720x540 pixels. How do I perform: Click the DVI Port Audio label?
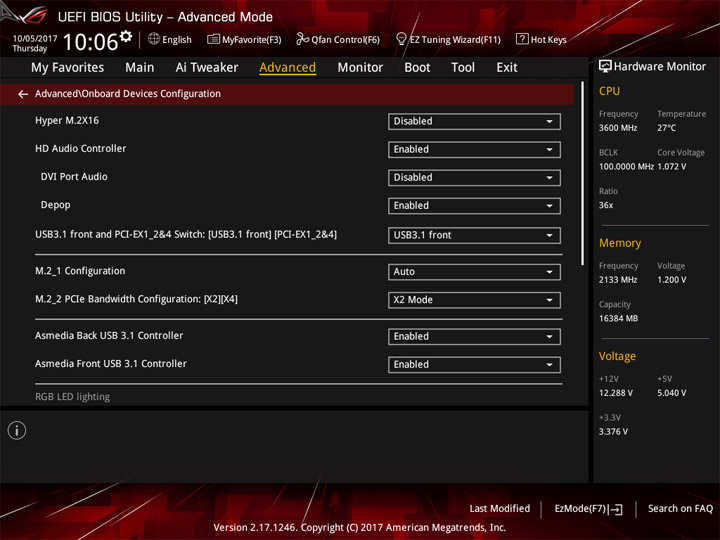74,177
